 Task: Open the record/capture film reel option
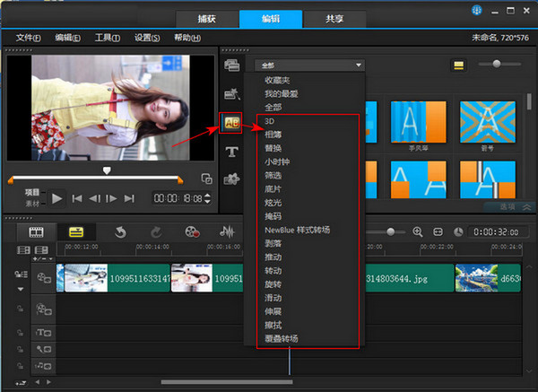[192, 232]
